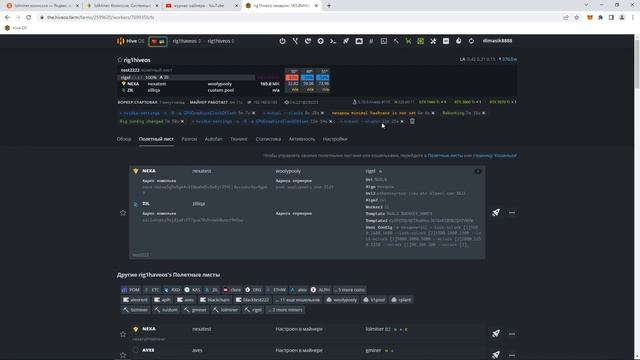Click the hash symbol toolbar icon
This screenshot has height=360, width=640.
click(371, 41)
